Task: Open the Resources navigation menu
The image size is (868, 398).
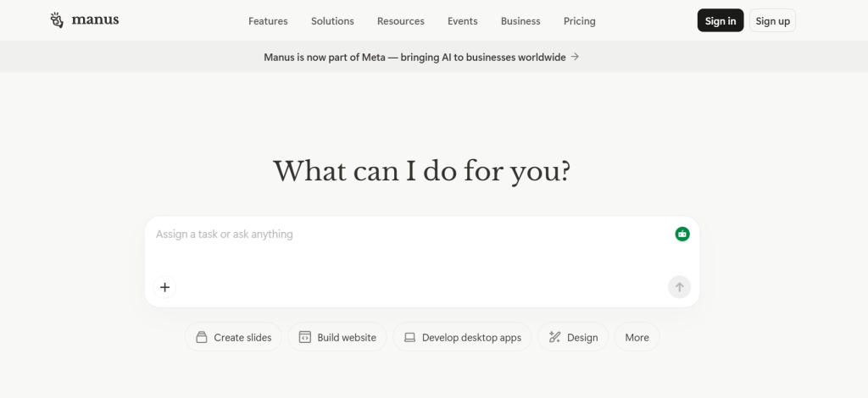Action: tap(401, 21)
